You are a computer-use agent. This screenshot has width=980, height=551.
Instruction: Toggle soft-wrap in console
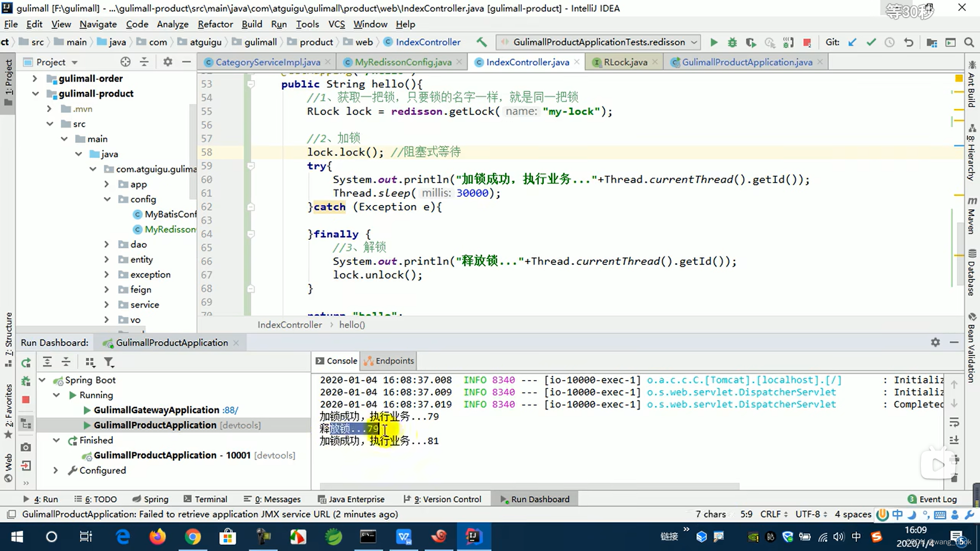(x=954, y=422)
